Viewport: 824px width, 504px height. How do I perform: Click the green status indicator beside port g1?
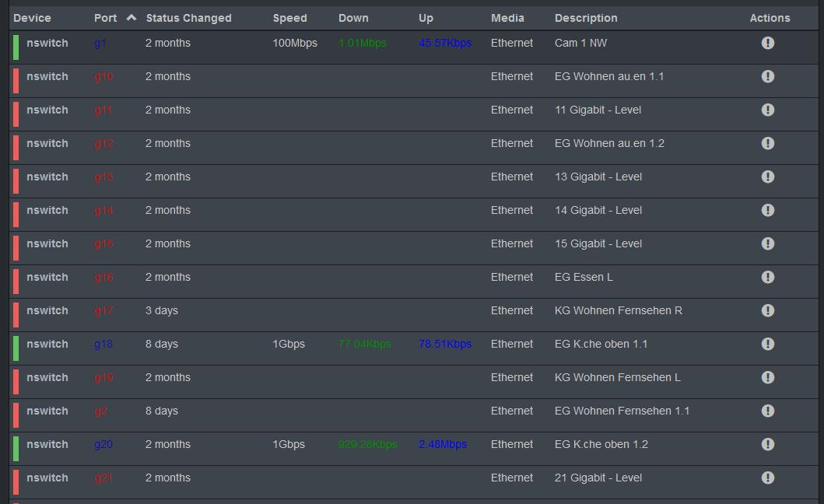click(14, 43)
